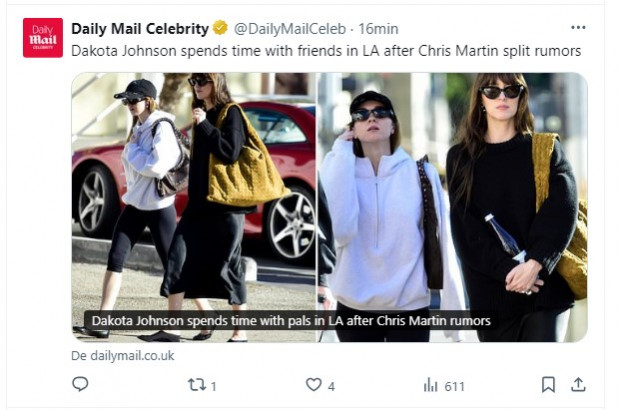Screen dimensions: 620x410
Task: Open the dailymail.co.uk source link
Action: (123, 355)
